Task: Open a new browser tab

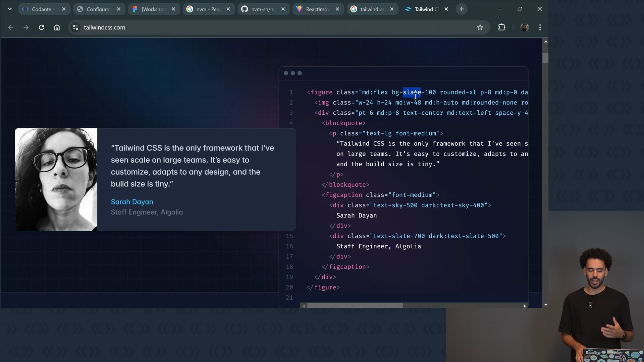Action: pyautogui.click(x=462, y=9)
